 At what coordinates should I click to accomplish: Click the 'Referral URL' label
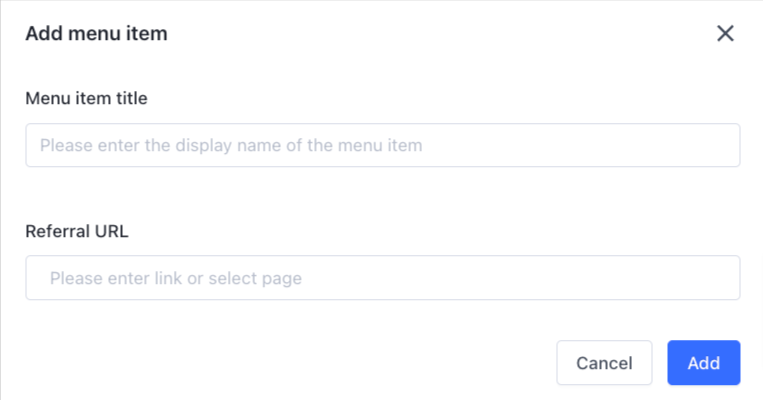tap(77, 231)
